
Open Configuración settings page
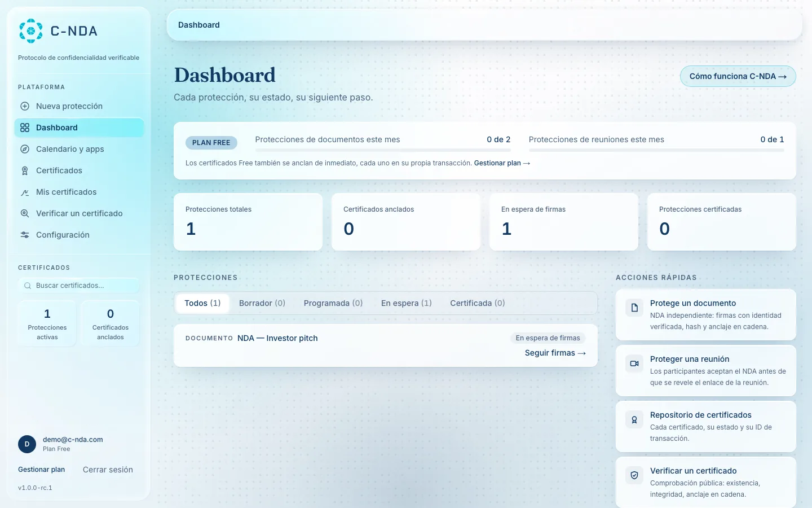(79, 235)
